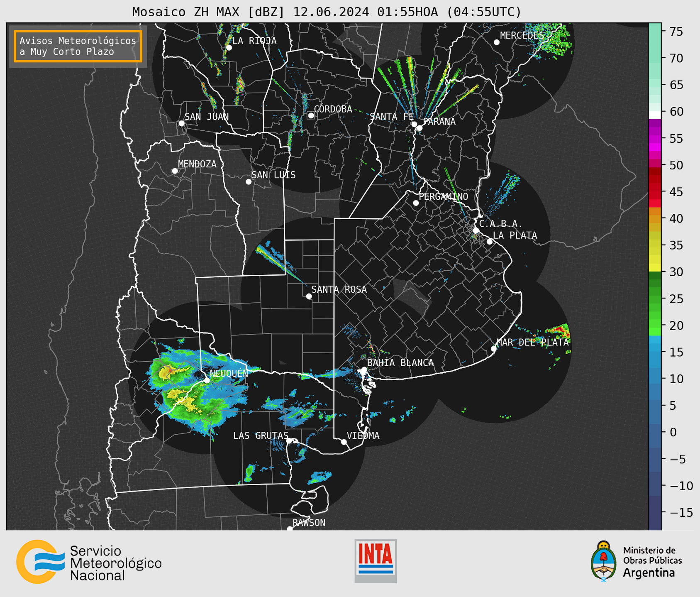
Task: Click the PERGAMINO city label
Action: [x=444, y=196]
